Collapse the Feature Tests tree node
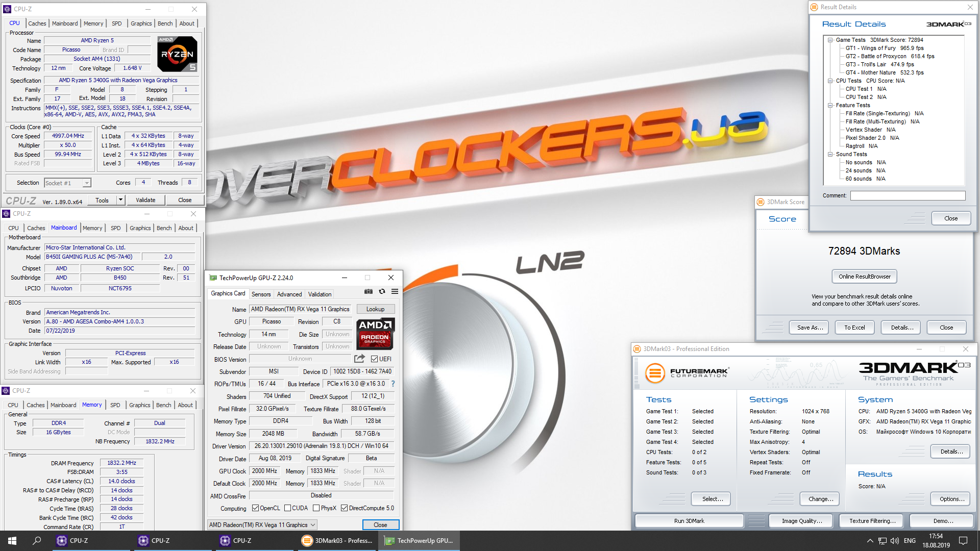The image size is (980, 551). pos(830,105)
